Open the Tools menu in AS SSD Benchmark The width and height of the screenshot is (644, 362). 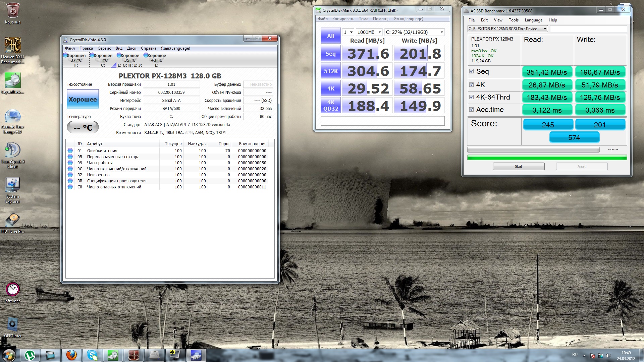point(513,20)
